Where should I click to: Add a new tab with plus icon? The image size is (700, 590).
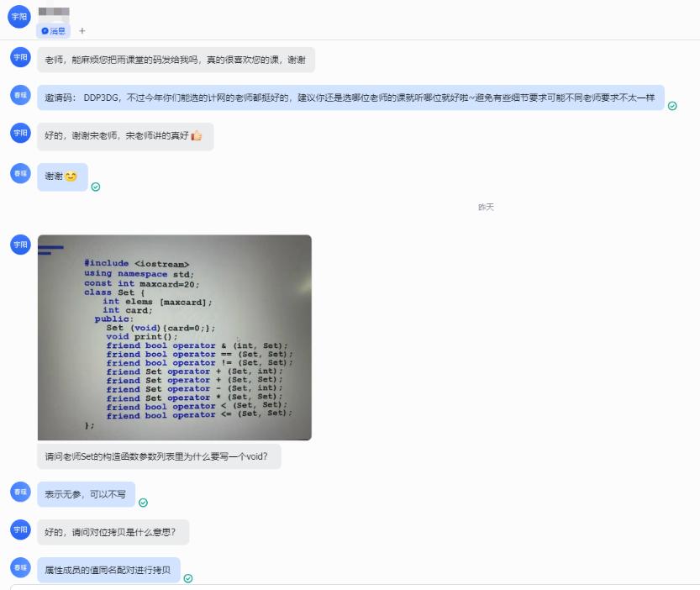tap(82, 31)
